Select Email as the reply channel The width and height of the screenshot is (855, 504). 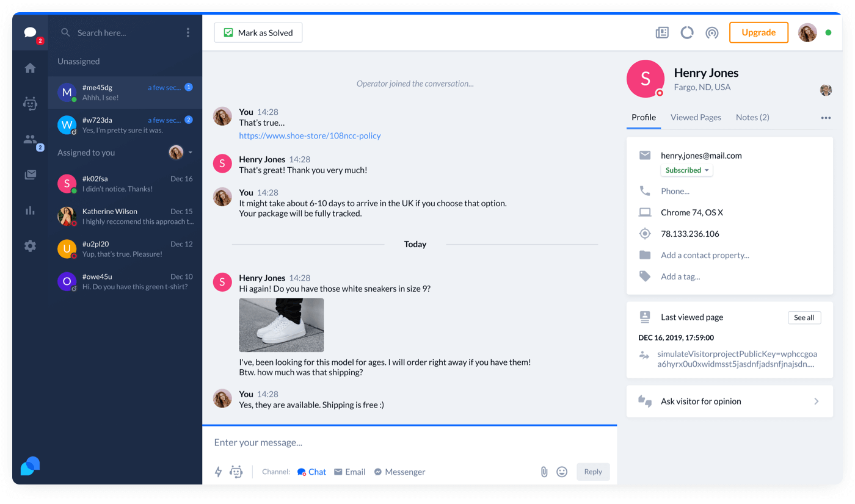click(349, 472)
